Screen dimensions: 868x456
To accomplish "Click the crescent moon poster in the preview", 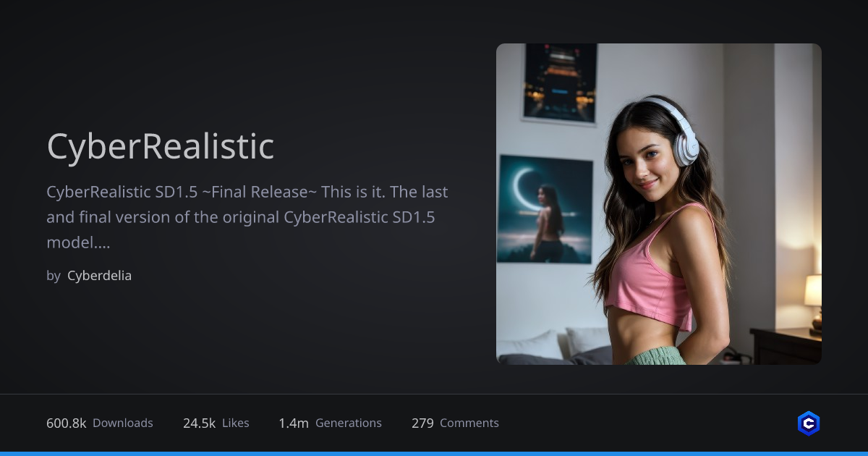I will click(545, 209).
